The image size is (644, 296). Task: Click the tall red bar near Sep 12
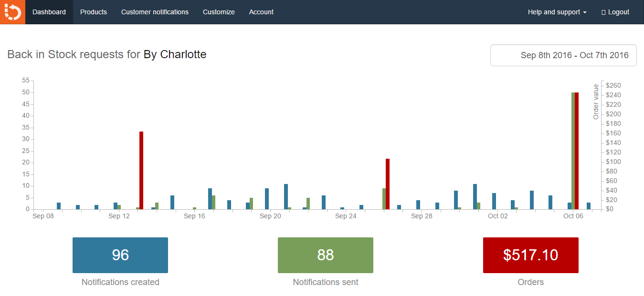click(x=141, y=170)
